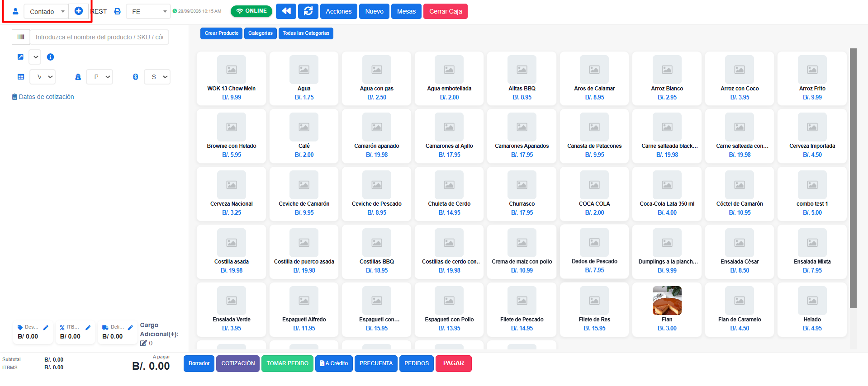The width and height of the screenshot is (868, 386).
Task: Click the red Cerrar Caja button
Action: (446, 11)
